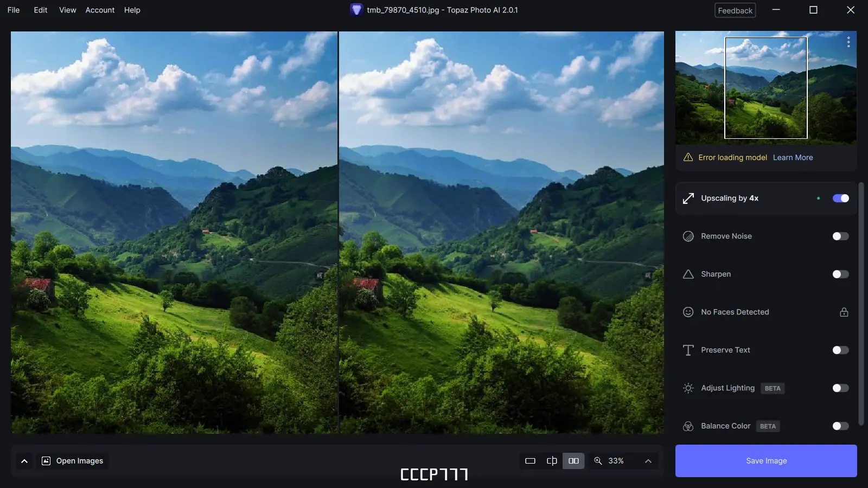The height and width of the screenshot is (488, 868).
Task: Enable the Sharpen toggle
Action: pyautogui.click(x=841, y=274)
